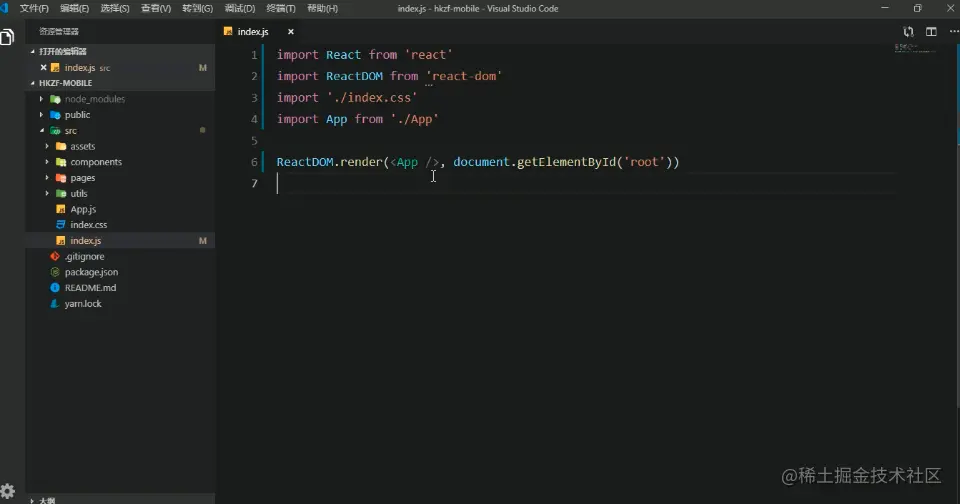Open the 查看(V) menu
960x504 pixels.
click(156, 9)
